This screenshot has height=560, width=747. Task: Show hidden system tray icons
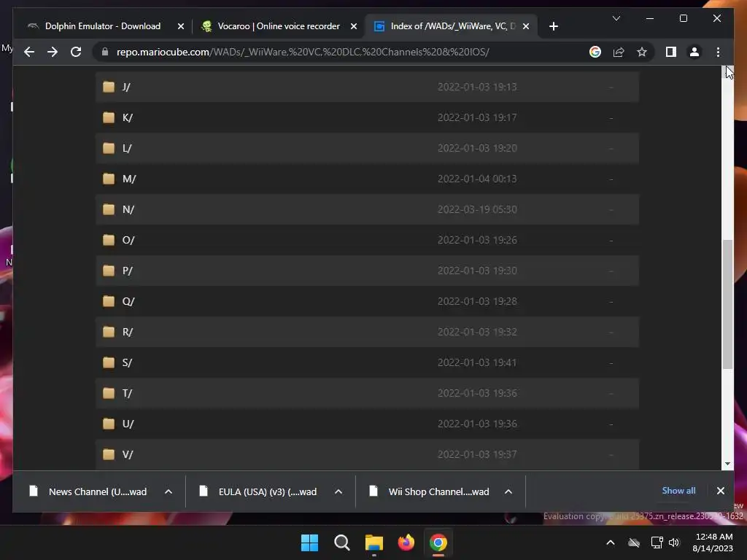click(x=611, y=542)
